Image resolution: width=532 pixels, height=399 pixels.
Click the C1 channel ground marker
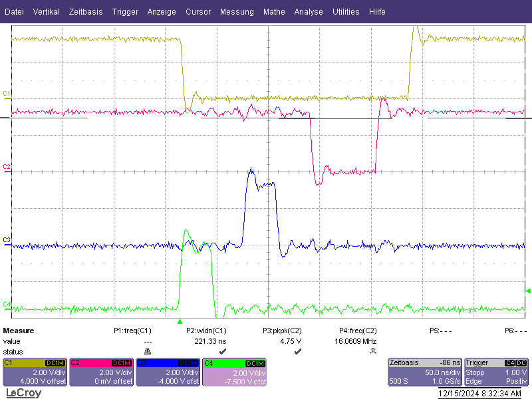tap(7, 95)
